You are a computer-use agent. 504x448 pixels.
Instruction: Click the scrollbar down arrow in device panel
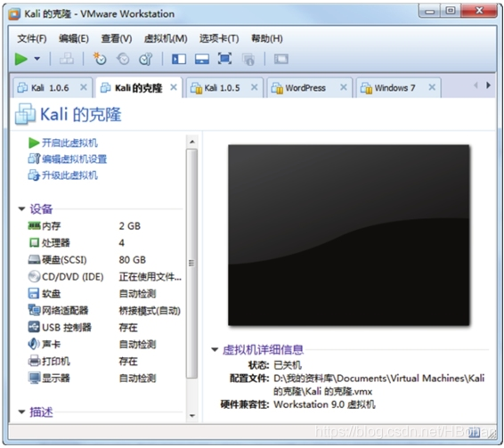tap(192, 416)
